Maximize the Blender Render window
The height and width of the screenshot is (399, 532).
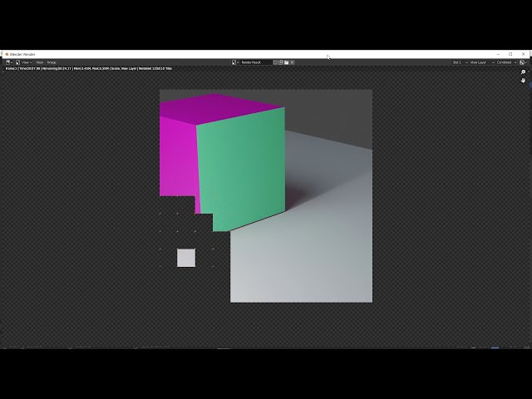[x=510, y=54]
